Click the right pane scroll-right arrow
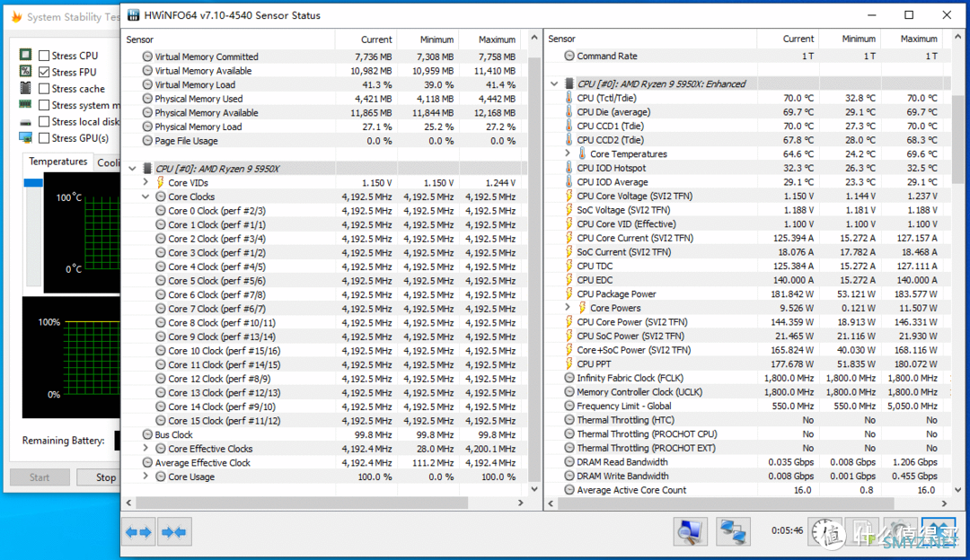The height and width of the screenshot is (560, 970). (x=945, y=503)
